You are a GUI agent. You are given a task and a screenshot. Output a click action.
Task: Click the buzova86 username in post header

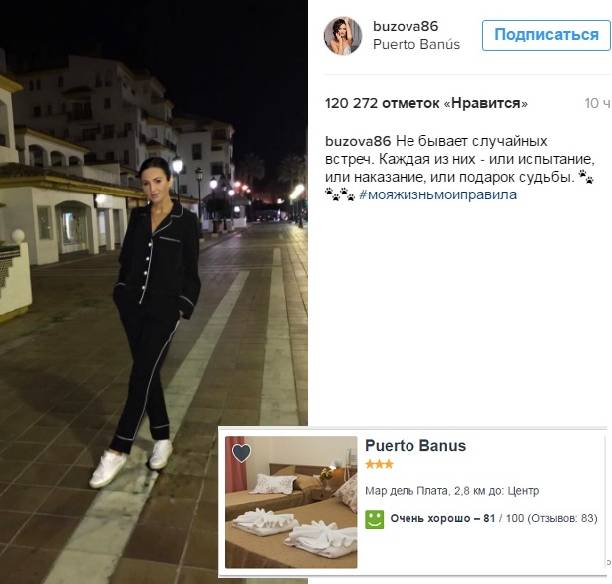coord(406,27)
